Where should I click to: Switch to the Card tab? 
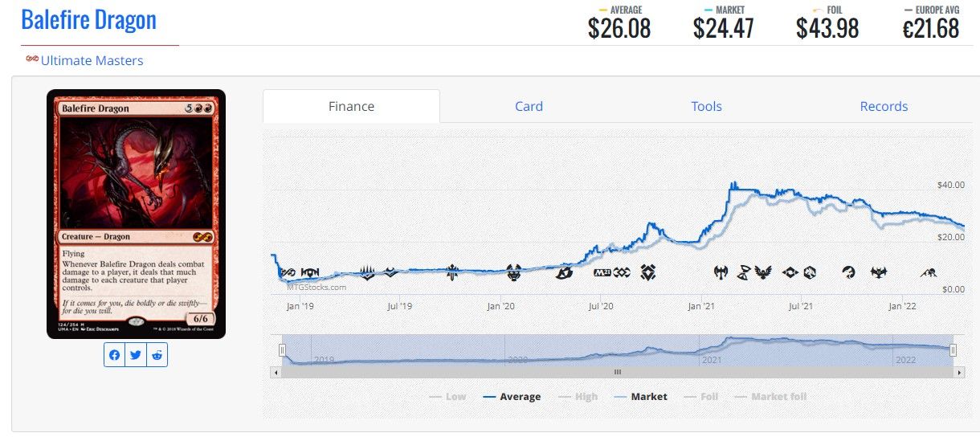529,106
